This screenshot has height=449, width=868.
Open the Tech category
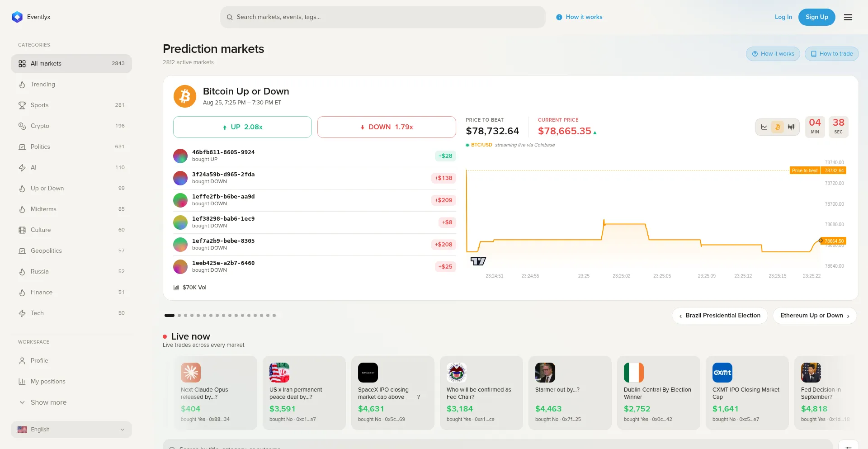point(71,313)
